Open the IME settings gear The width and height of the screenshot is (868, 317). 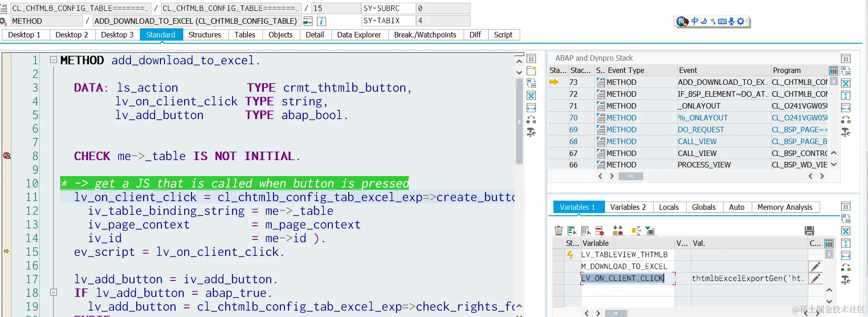740,21
